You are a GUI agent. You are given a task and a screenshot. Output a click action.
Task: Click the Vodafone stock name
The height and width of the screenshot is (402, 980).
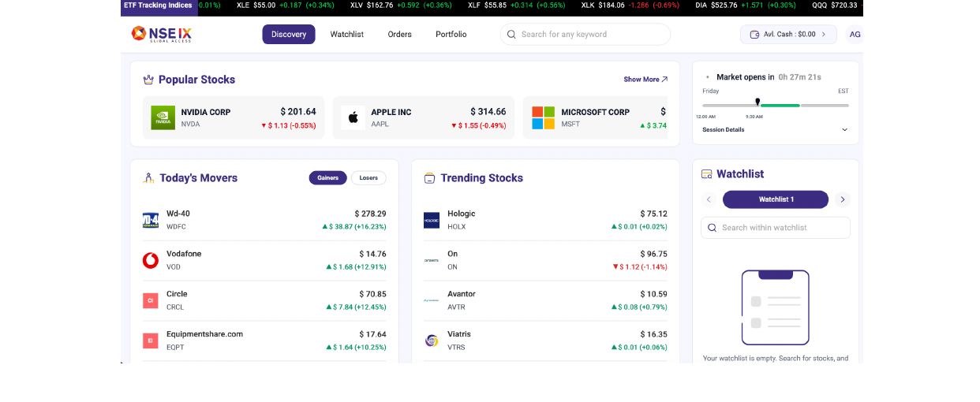(184, 254)
